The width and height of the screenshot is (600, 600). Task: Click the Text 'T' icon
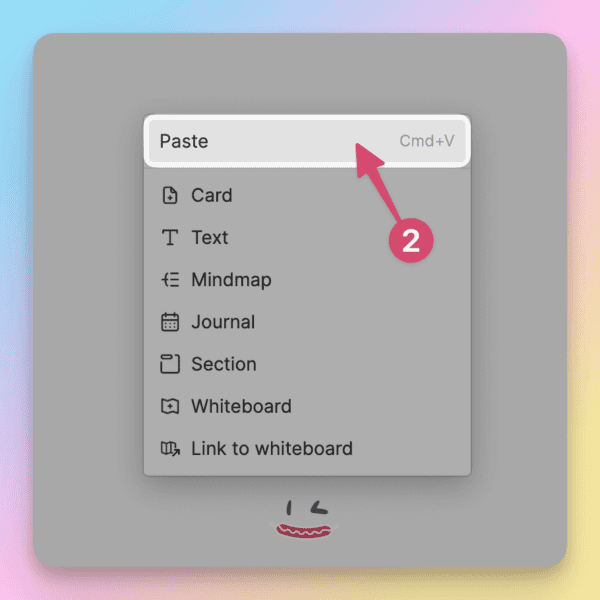[170, 237]
